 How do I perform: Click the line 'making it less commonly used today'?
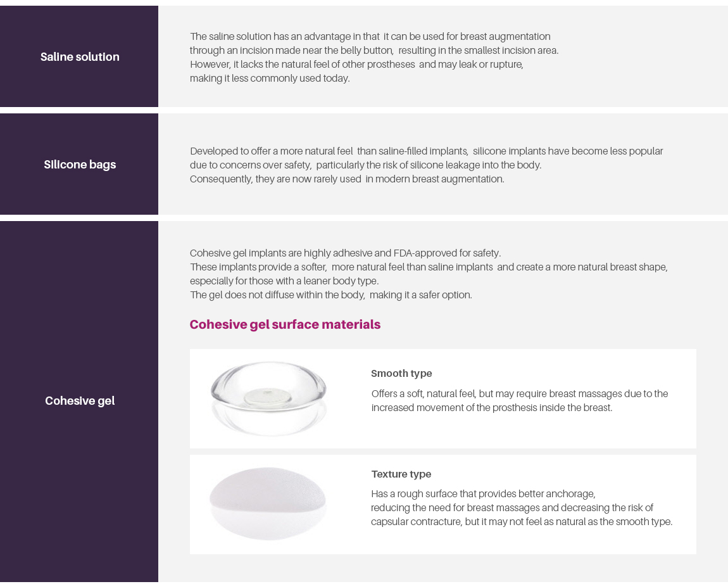point(270,79)
